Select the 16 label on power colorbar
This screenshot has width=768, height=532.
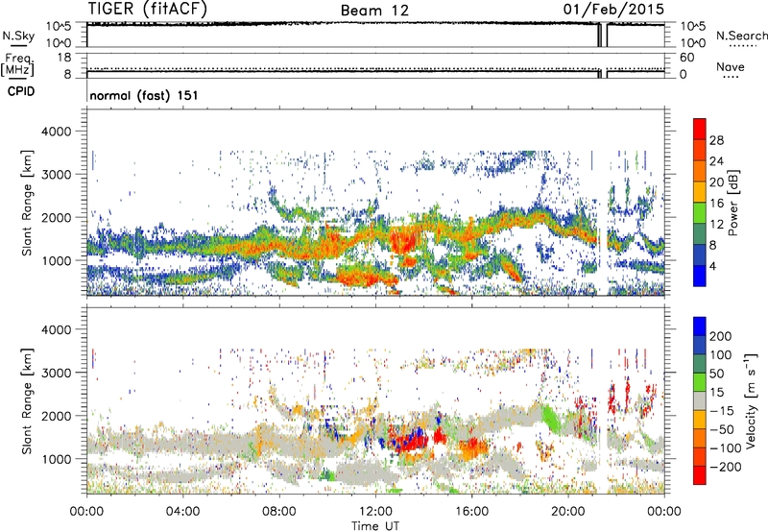pos(716,204)
